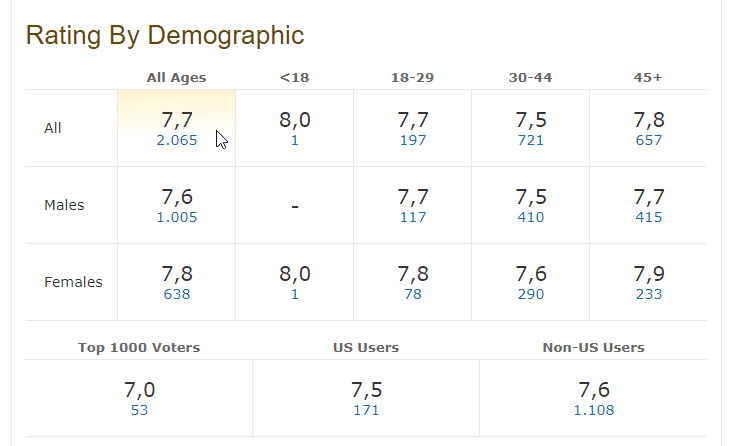This screenshot has width=738, height=446.
Task: Open the 1.108 votes link for Non-US Users
Action: point(594,410)
